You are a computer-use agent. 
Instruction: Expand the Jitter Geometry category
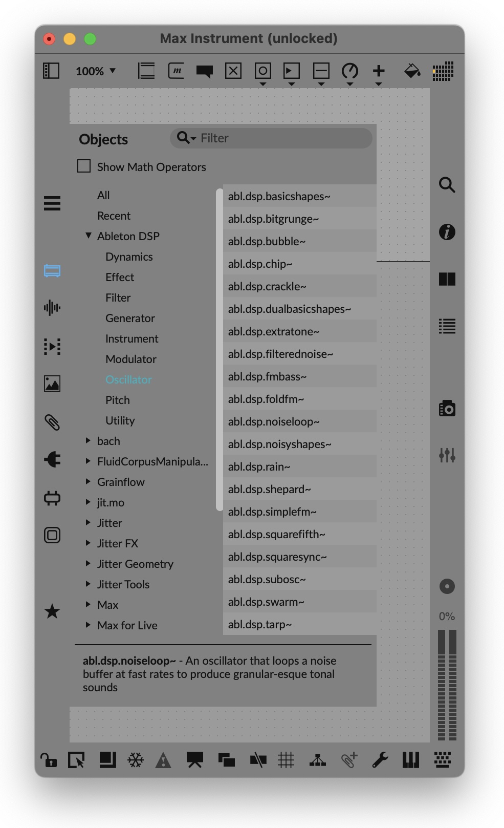(88, 563)
